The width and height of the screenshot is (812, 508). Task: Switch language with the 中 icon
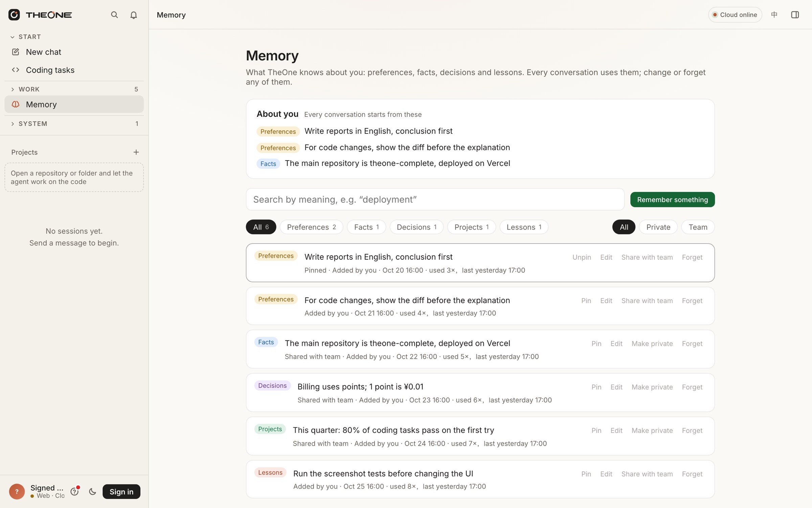(x=774, y=15)
